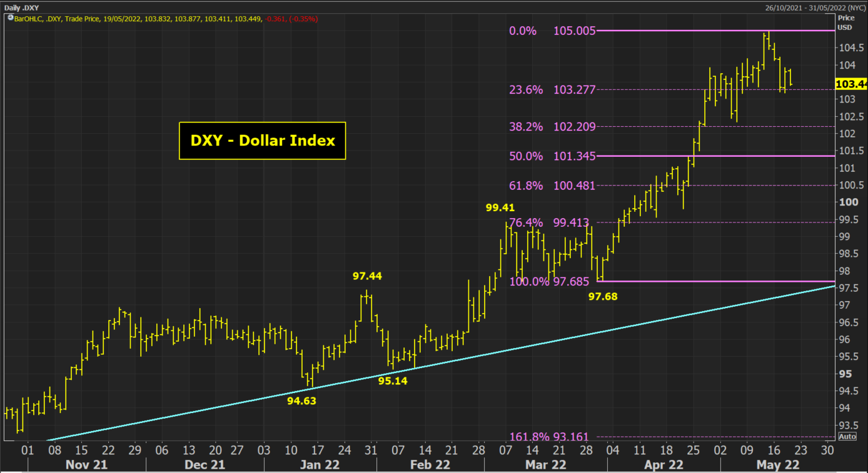Click the 95.14 price annotation

(393, 381)
